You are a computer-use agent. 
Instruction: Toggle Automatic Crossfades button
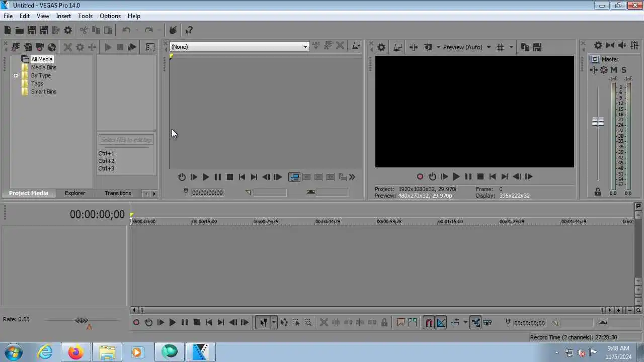tap(441, 323)
